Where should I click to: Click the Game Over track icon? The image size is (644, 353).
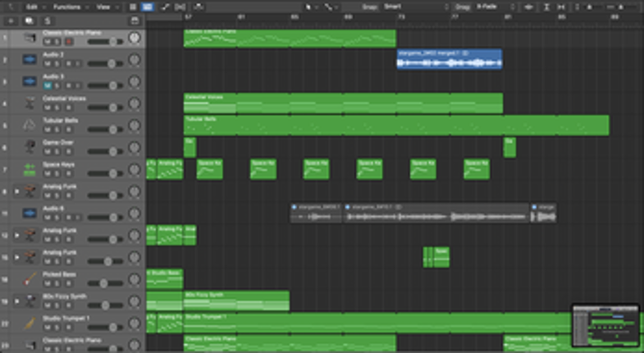point(30,147)
